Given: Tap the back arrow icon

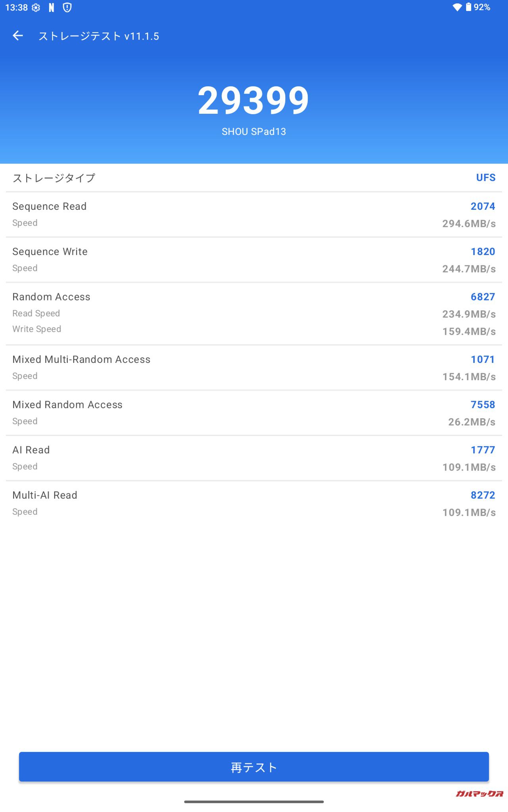Looking at the screenshot, I should click(x=18, y=36).
